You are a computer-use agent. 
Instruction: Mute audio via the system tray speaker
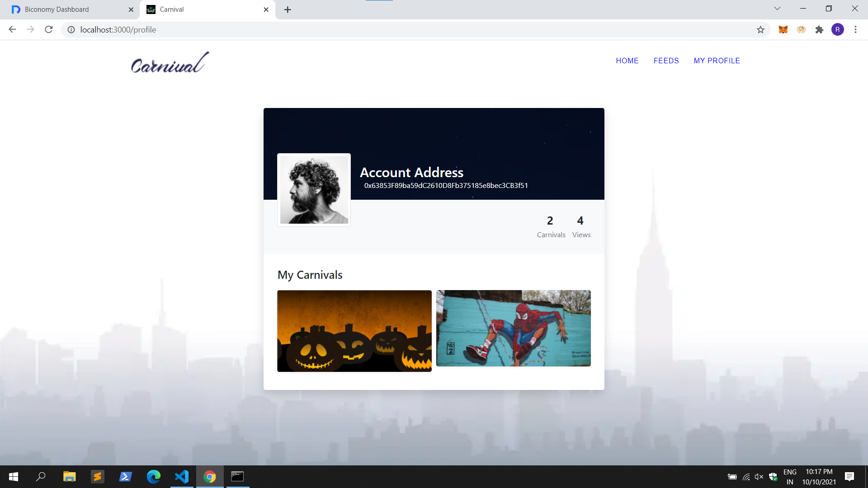click(x=759, y=477)
